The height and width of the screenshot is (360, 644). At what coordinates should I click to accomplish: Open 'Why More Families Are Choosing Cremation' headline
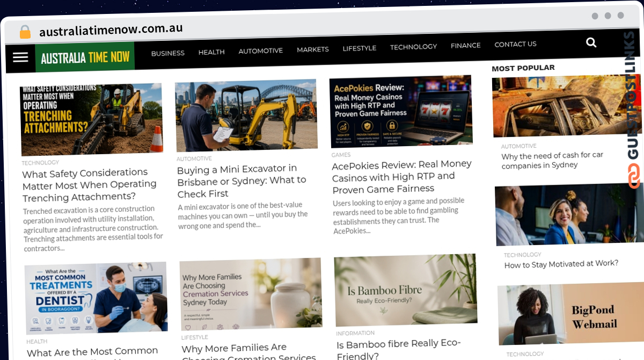248,352
